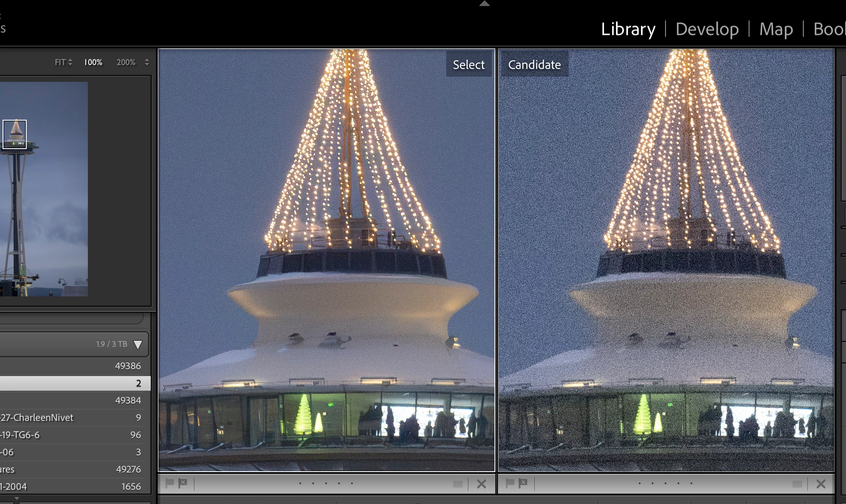Expand the 1.9 / 3 TB volume triangle

click(x=138, y=345)
